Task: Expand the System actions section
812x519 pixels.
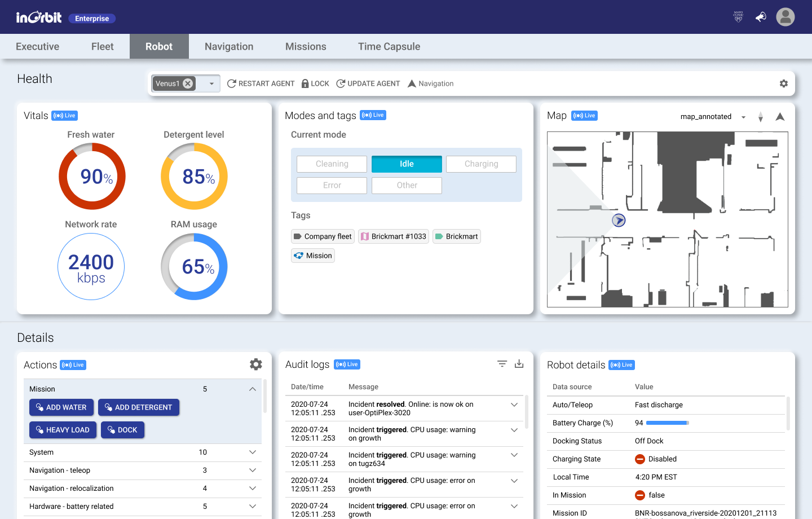Action: click(253, 452)
